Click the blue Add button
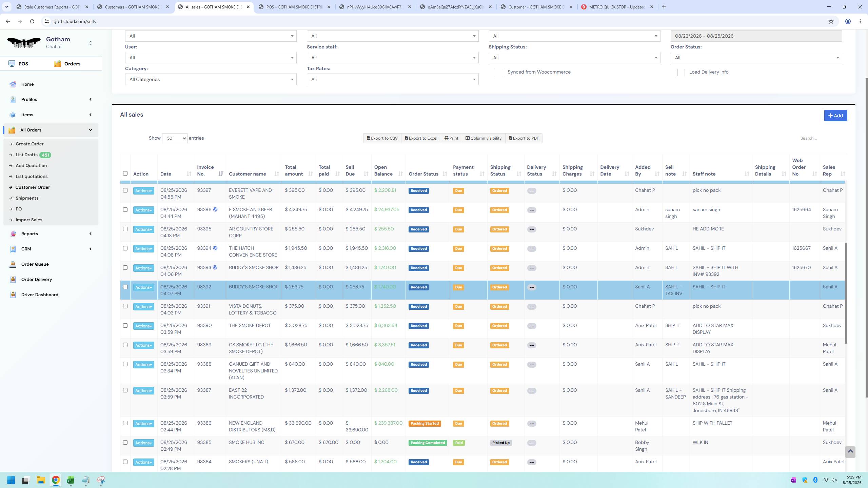This screenshot has height=488, width=868. tap(835, 116)
